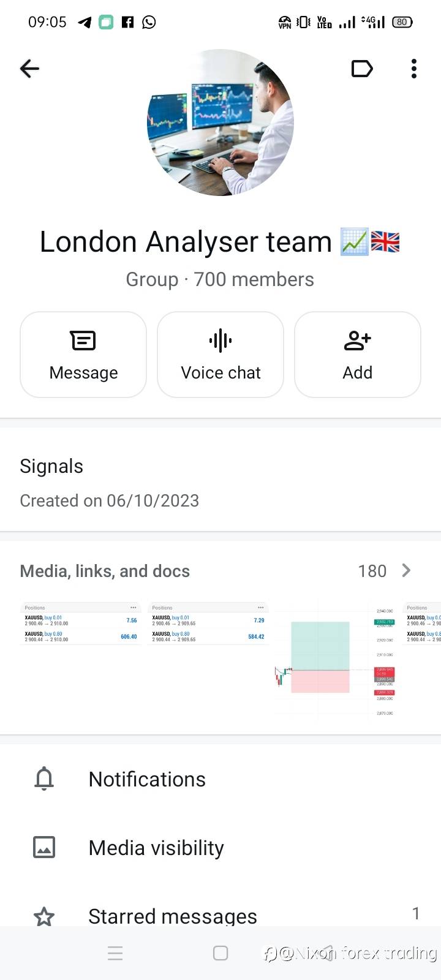Viewport: 441px width, 980px height.
Task: Tap Add to add members
Action: (358, 355)
